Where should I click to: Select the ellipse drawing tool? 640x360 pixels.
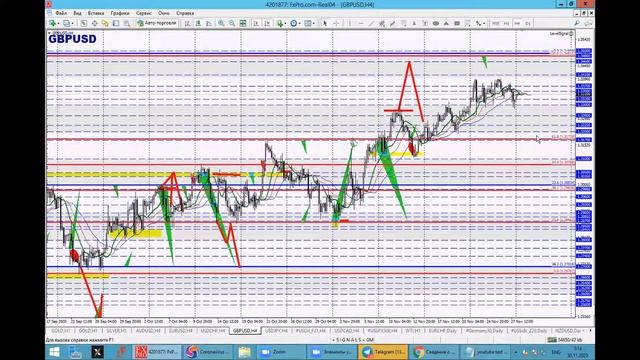pyautogui.click(x=436, y=23)
